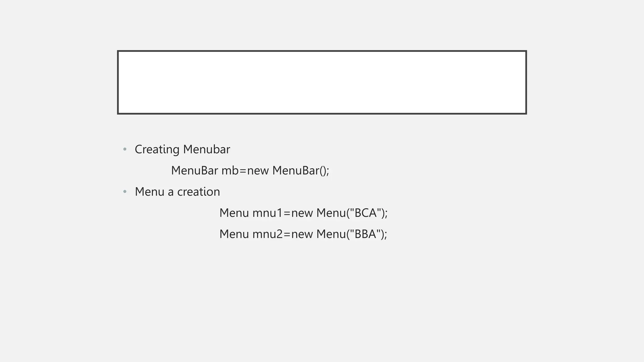The width and height of the screenshot is (644, 362).
Task: Click the leading "Menu" word on the mnu1 line
Action: coord(234,213)
